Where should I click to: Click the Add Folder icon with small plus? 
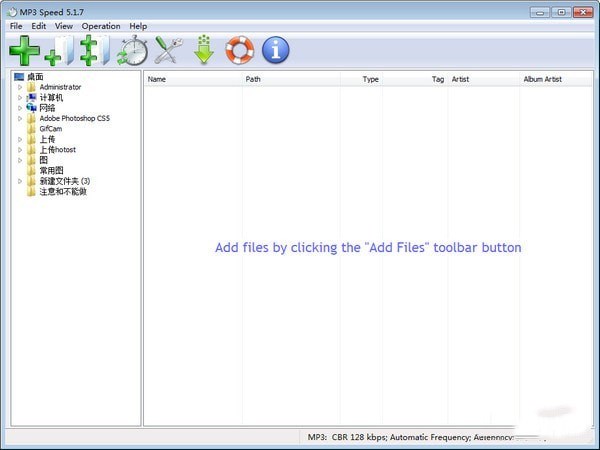[x=59, y=51]
